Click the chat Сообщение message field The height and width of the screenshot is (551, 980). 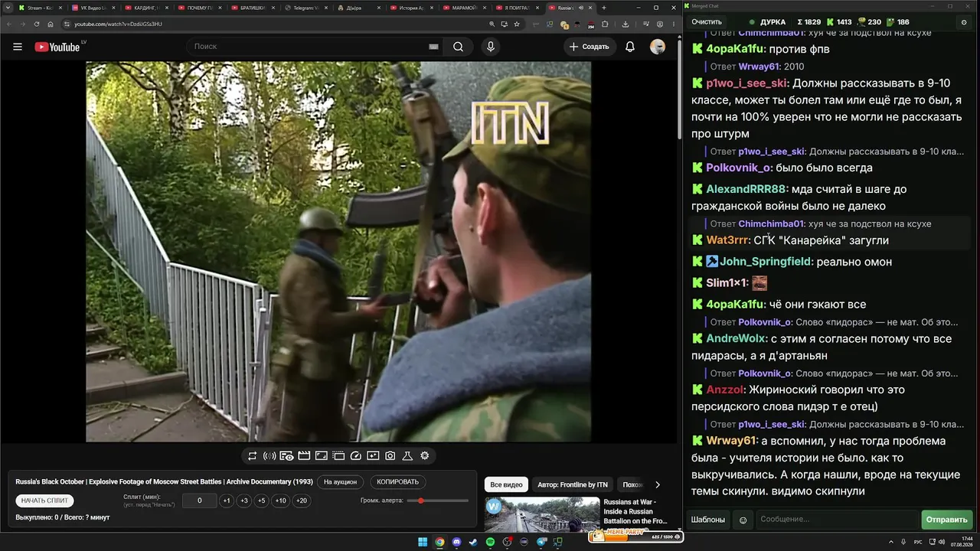[838, 520]
